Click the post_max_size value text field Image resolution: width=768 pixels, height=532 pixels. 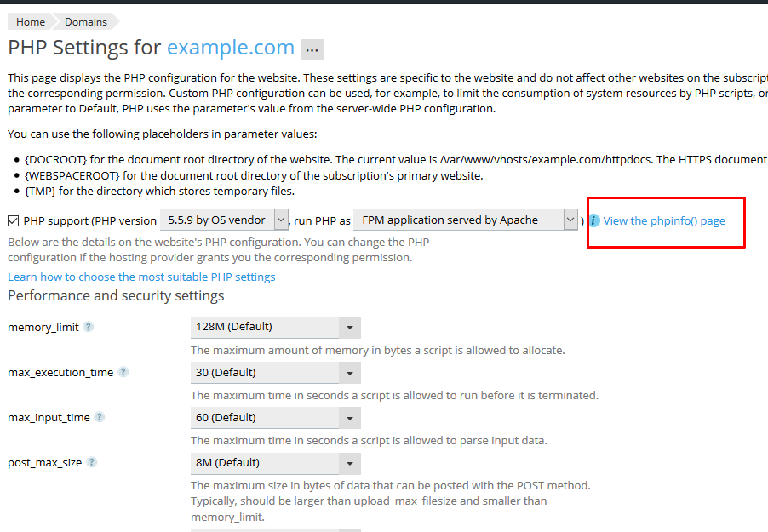pyautogui.click(x=264, y=463)
